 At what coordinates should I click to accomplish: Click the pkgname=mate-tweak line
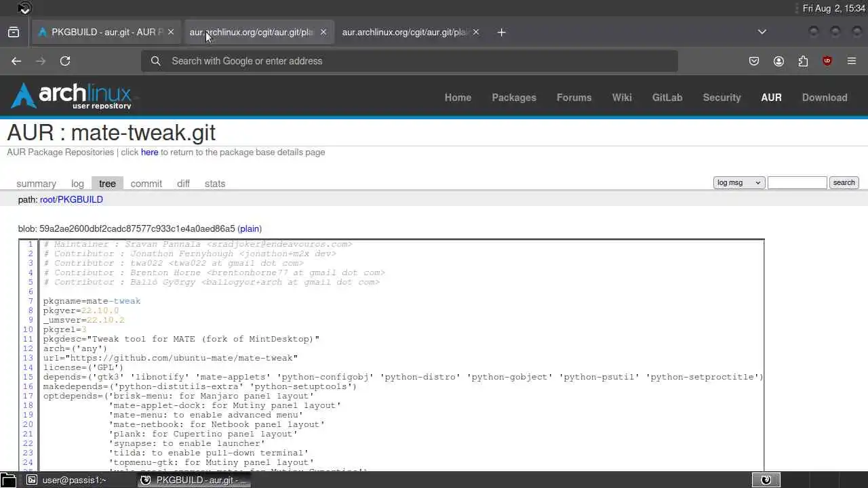[92, 301]
